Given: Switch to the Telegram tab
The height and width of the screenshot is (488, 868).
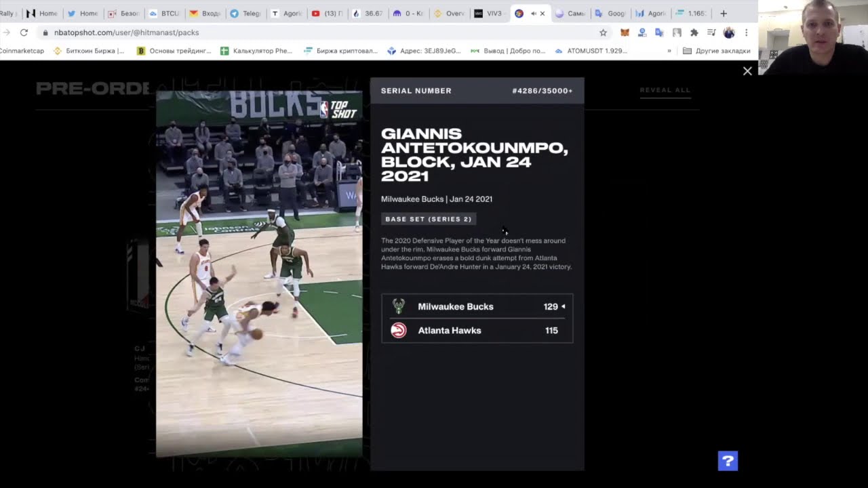Looking at the screenshot, I should click(x=245, y=14).
